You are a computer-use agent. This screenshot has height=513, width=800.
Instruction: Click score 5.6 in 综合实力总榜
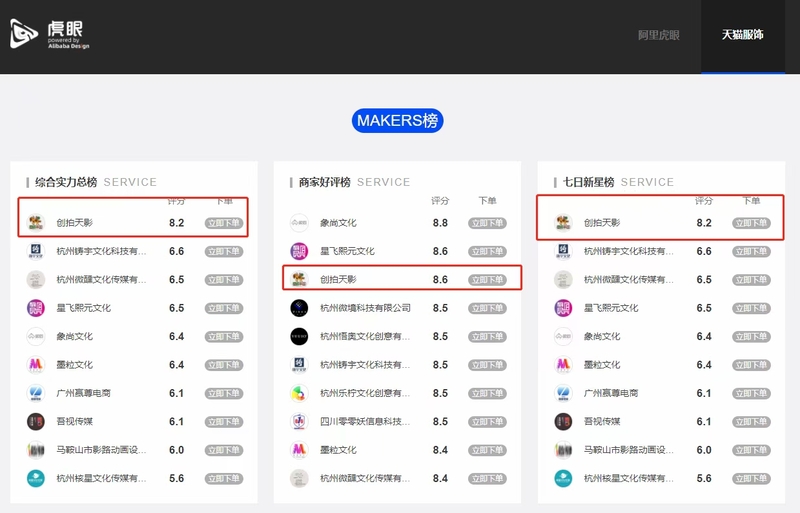click(x=177, y=479)
